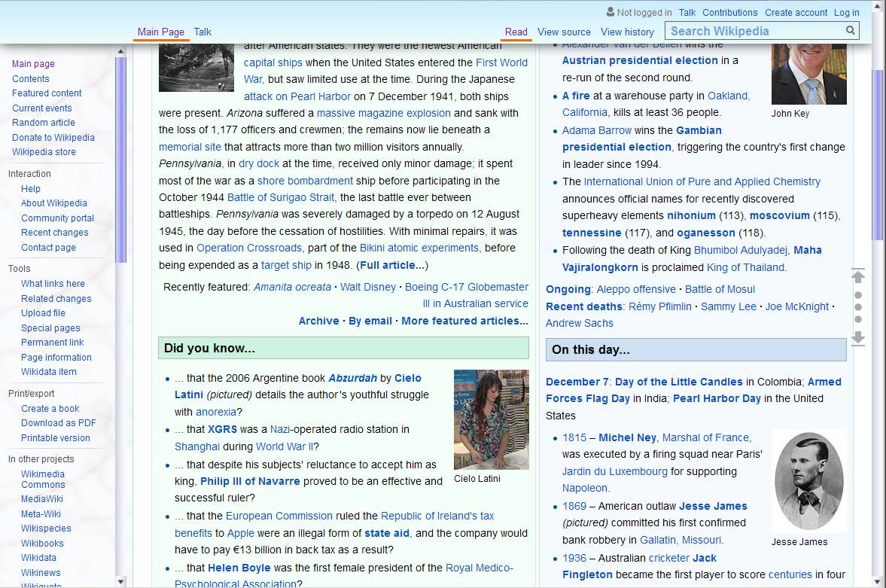886x588 pixels.
Task: Click the main page scrollbar thumb
Action: click(x=878, y=154)
